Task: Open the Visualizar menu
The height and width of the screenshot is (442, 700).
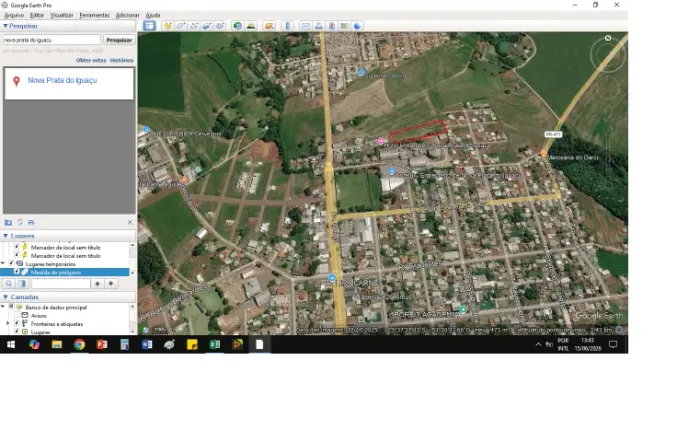Action: point(62,15)
